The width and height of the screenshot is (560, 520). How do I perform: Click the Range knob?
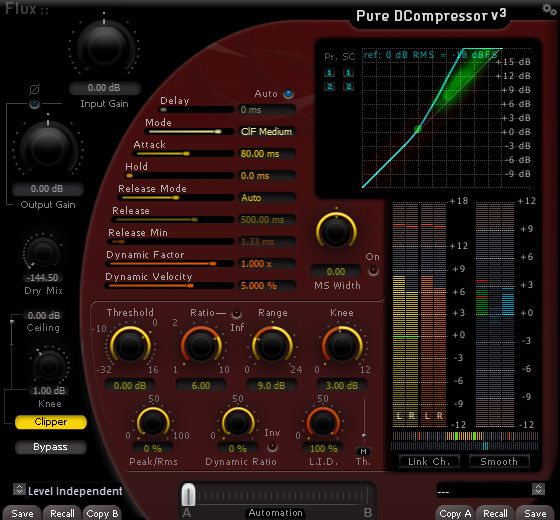(272, 345)
